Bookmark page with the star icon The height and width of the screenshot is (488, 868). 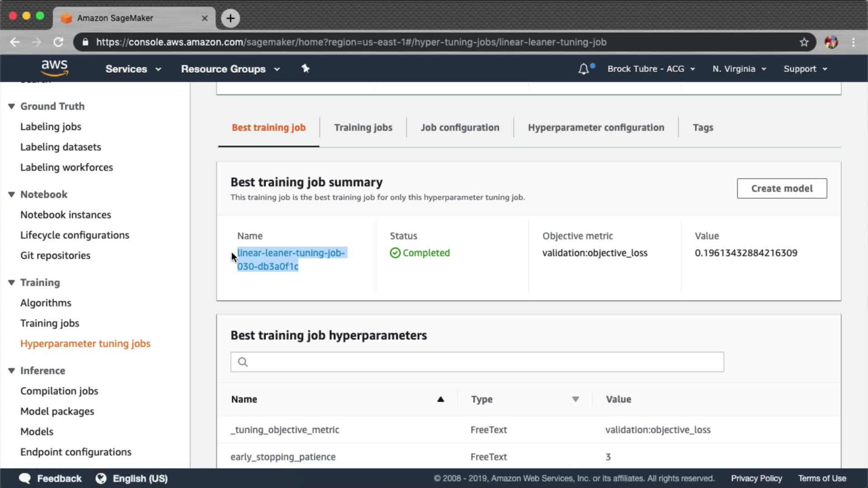(804, 42)
